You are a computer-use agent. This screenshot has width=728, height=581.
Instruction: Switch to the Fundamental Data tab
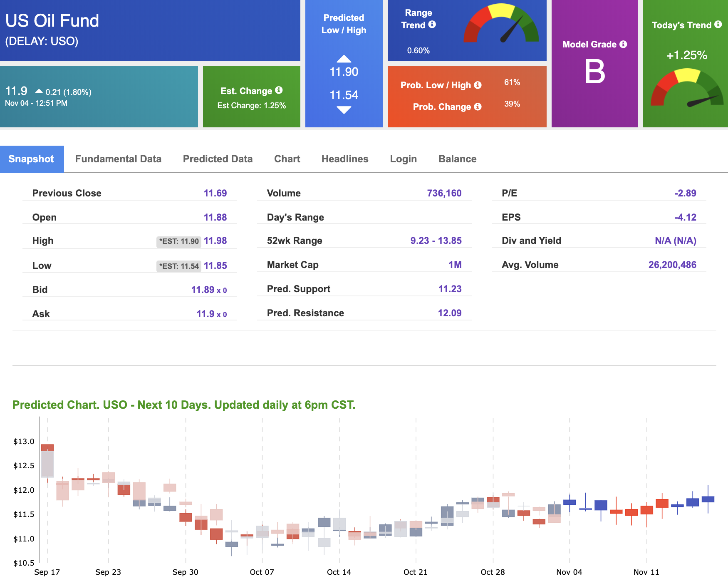tap(118, 159)
